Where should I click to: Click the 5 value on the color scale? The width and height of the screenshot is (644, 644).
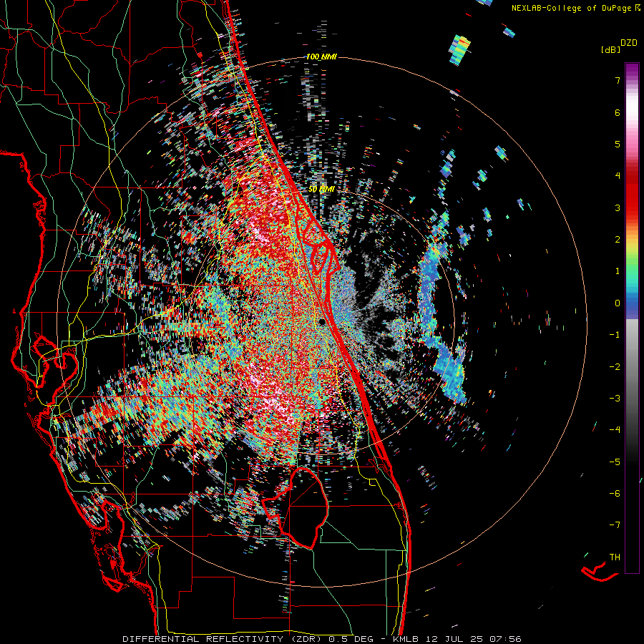(x=618, y=144)
